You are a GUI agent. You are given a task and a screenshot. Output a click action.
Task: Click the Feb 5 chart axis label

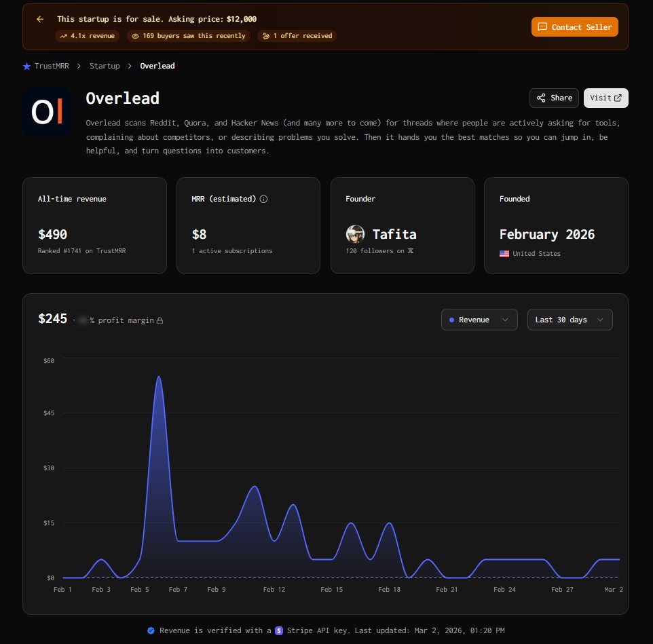(x=140, y=590)
